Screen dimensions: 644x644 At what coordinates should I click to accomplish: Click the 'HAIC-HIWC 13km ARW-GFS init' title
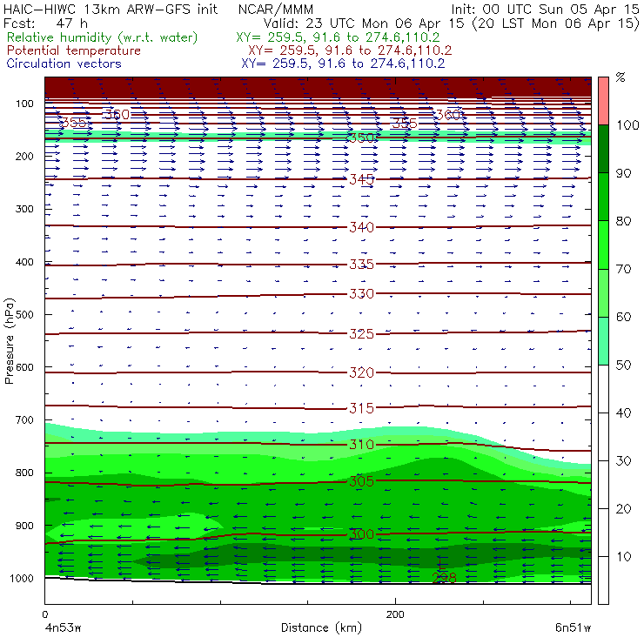pos(111,9)
